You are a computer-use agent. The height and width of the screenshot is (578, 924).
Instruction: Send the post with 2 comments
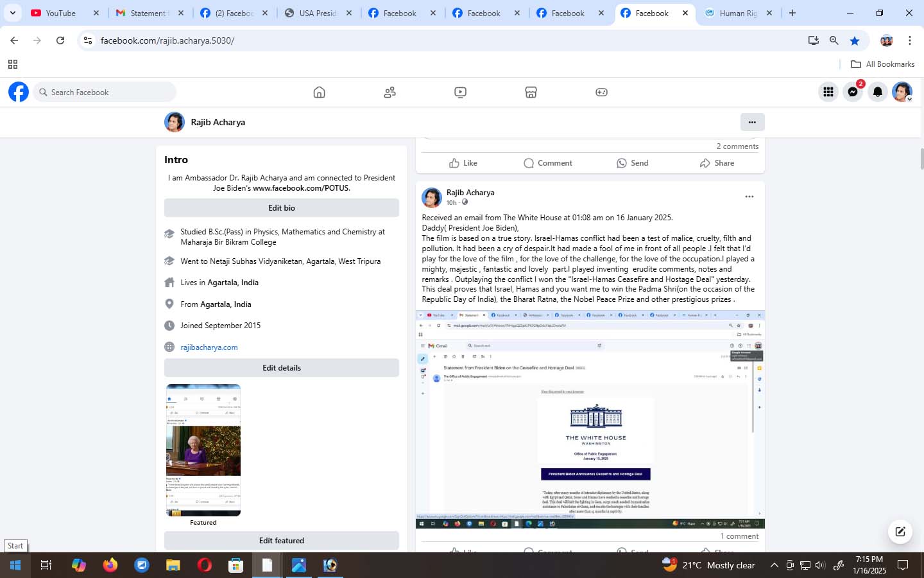click(x=633, y=163)
